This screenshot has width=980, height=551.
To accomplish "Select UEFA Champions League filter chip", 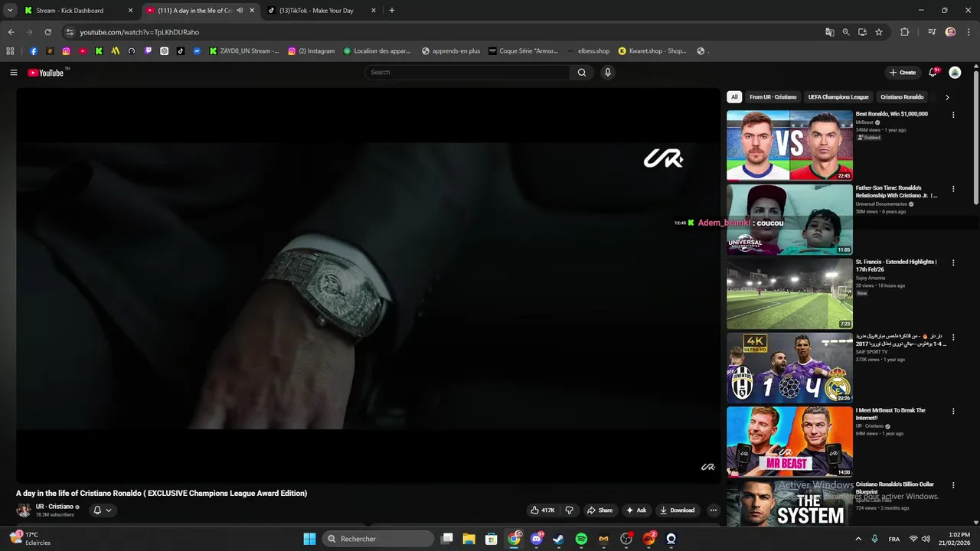I will [838, 97].
